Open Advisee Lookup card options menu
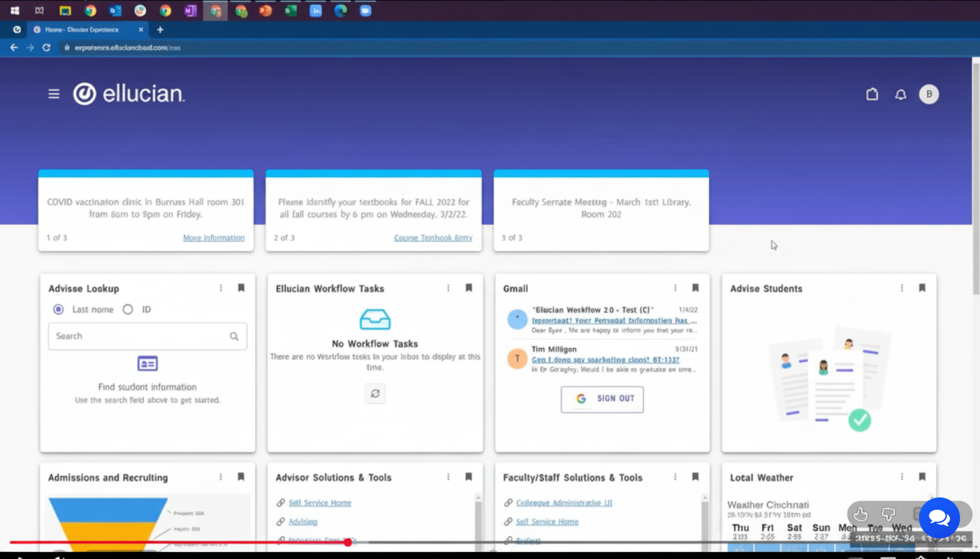The width and height of the screenshot is (980, 559). click(221, 288)
